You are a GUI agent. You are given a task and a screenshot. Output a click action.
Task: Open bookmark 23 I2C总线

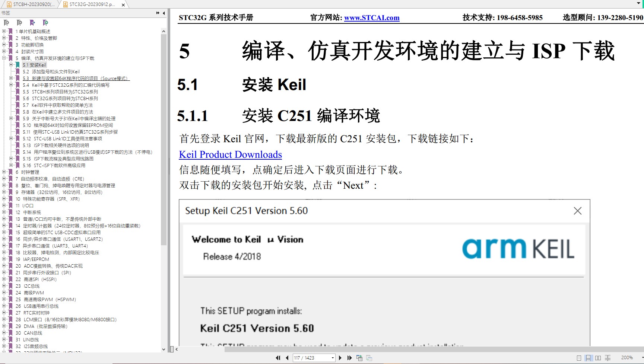click(x=28, y=286)
